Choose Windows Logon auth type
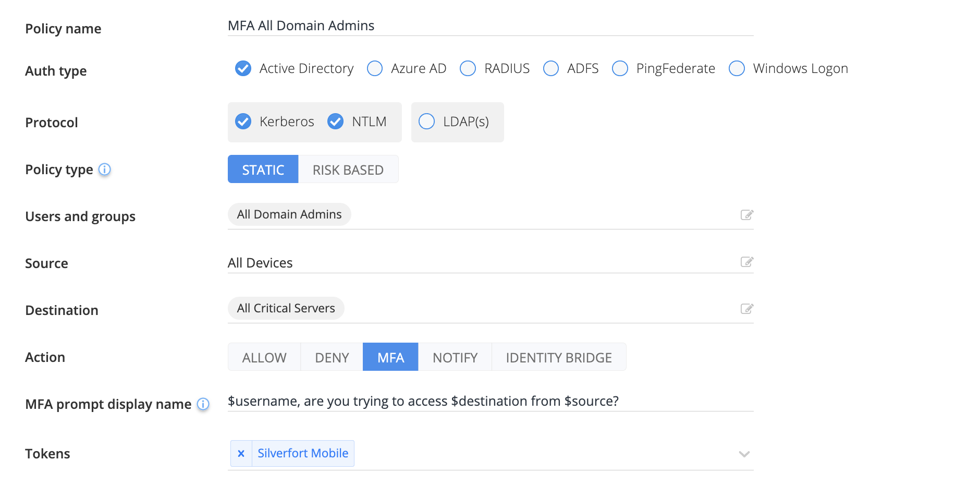The height and width of the screenshot is (485, 980). pos(737,68)
